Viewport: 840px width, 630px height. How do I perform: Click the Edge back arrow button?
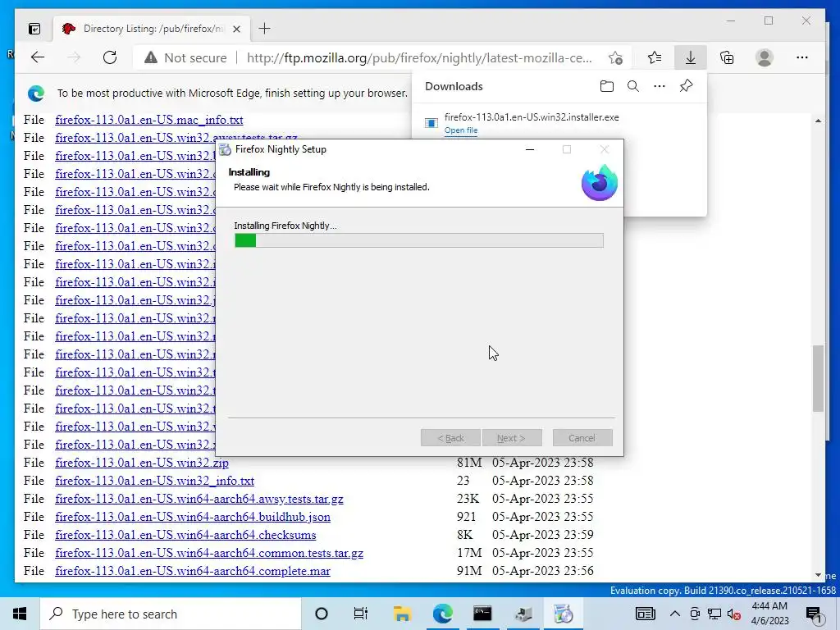[x=38, y=57]
